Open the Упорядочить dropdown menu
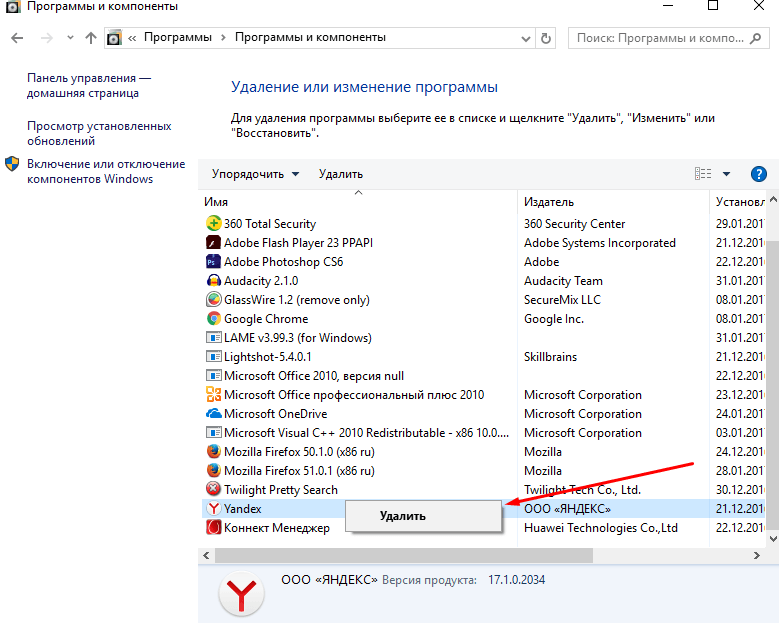This screenshot has width=779, height=623. pos(255,174)
